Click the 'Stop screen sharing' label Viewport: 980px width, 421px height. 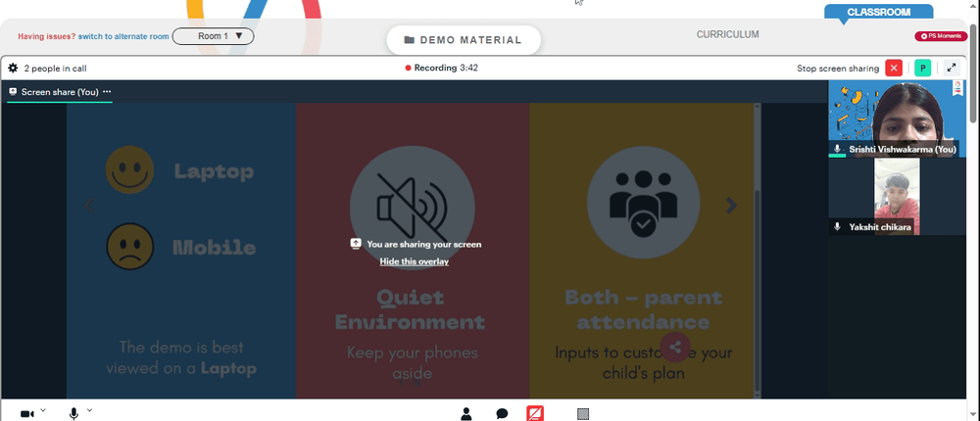pos(838,69)
